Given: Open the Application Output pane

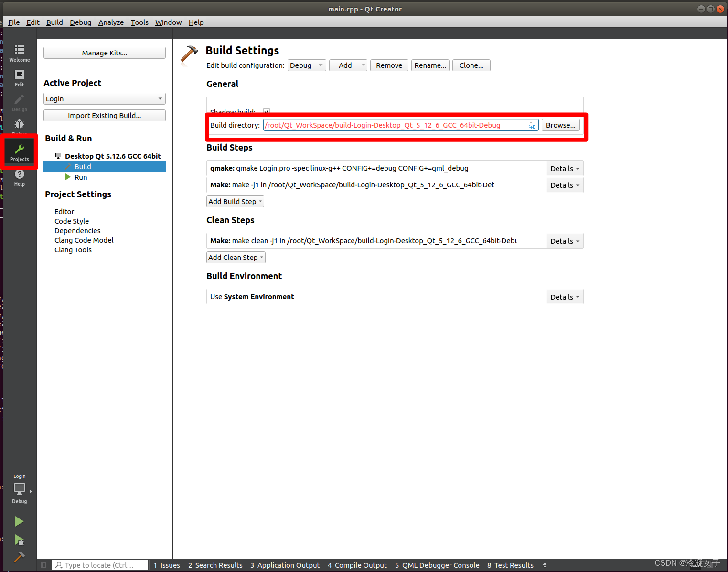Looking at the screenshot, I should click(x=285, y=565).
